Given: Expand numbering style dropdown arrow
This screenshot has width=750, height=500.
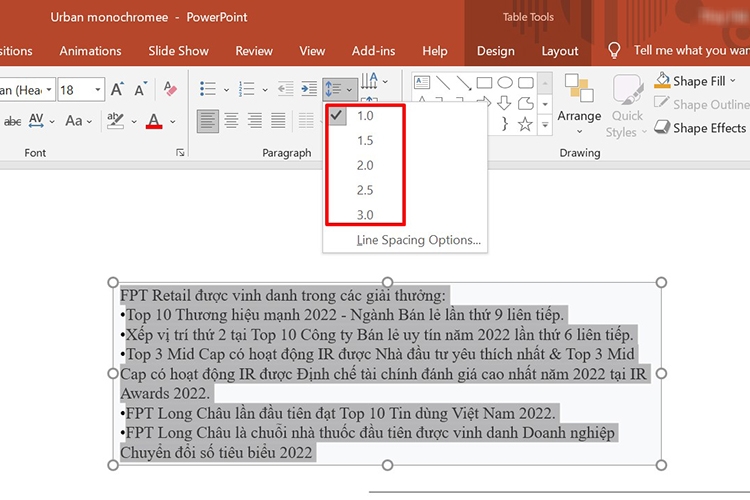Looking at the screenshot, I should coord(265,89).
